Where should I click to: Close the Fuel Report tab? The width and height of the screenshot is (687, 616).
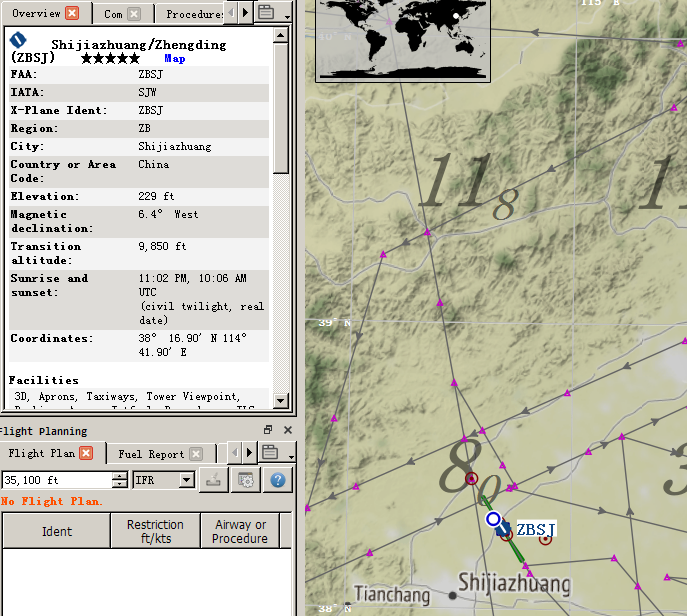[196, 454]
